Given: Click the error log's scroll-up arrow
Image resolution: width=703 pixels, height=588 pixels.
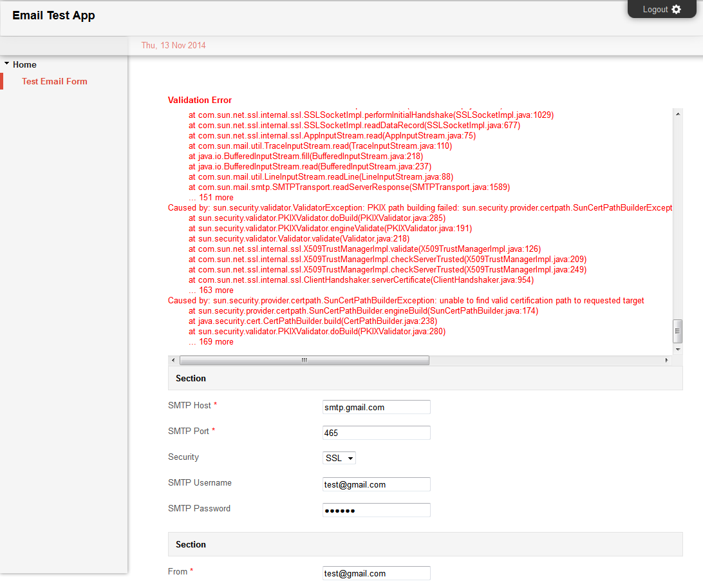Looking at the screenshot, I should pyautogui.click(x=677, y=114).
